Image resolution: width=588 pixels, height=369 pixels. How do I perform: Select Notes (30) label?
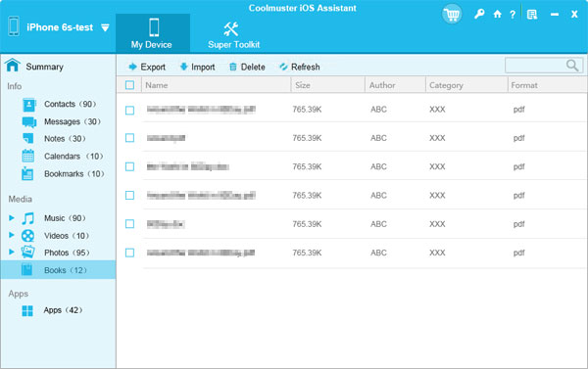click(x=65, y=139)
